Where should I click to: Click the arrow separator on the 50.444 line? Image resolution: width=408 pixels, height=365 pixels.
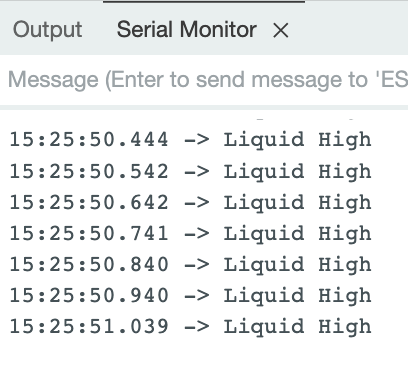tap(197, 140)
